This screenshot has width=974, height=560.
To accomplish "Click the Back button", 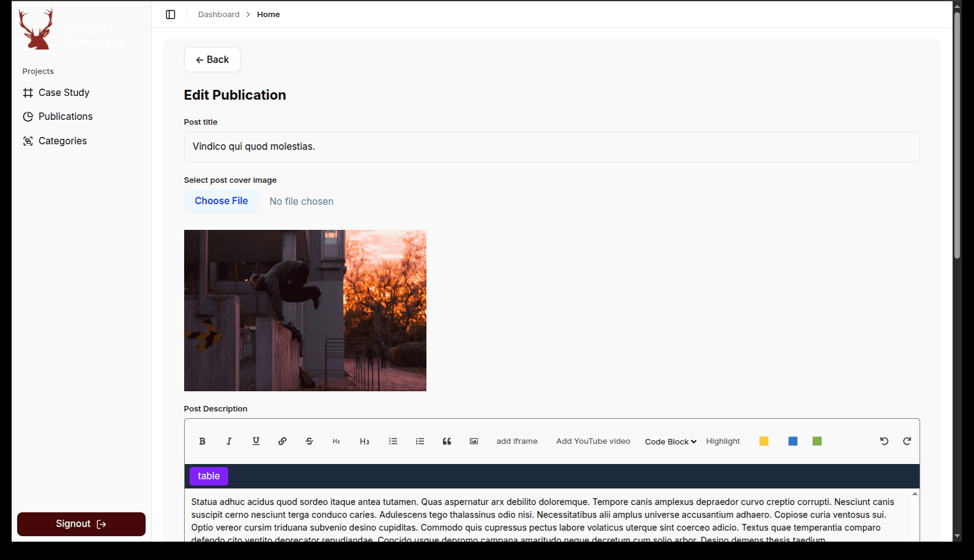I will 212,60.
